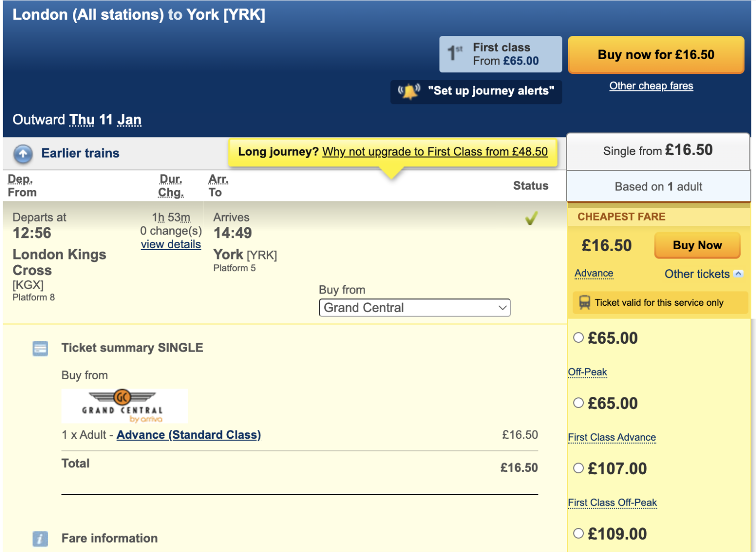This screenshot has width=756, height=552.
Task: Open view details for the 12:56 journey
Action: tap(171, 244)
